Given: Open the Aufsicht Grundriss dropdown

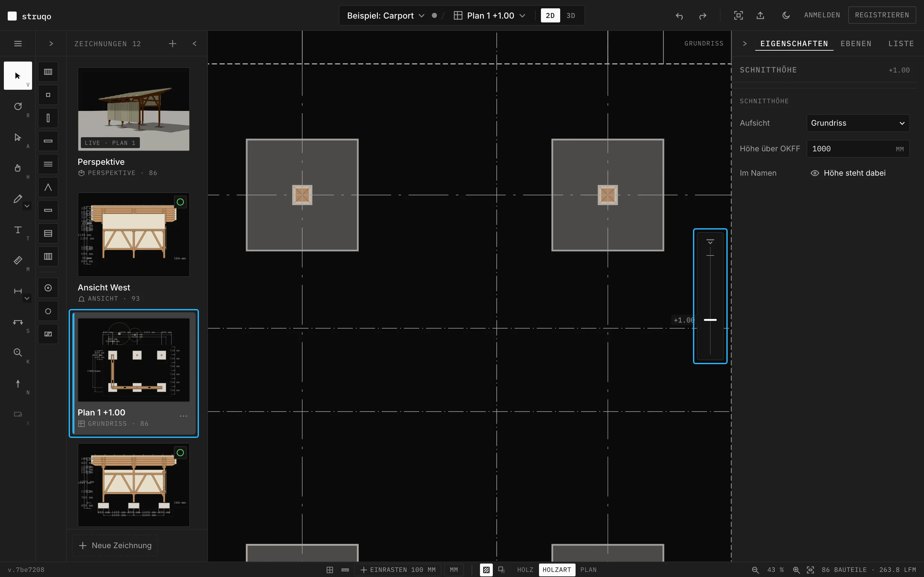Looking at the screenshot, I should tap(858, 123).
